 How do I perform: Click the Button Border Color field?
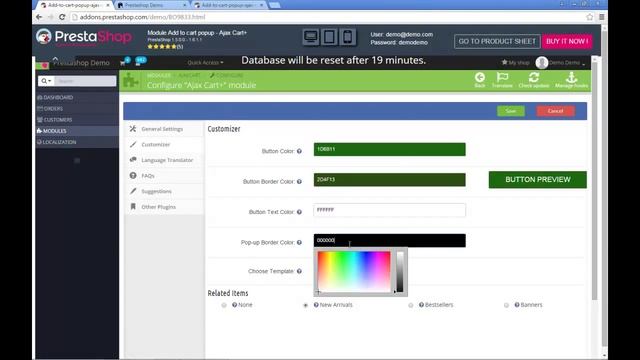tap(389, 180)
